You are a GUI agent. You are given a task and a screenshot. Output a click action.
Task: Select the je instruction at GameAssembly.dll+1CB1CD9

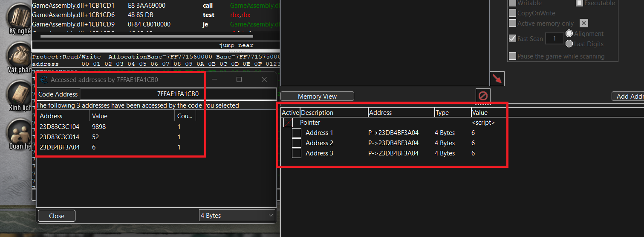pos(156,24)
